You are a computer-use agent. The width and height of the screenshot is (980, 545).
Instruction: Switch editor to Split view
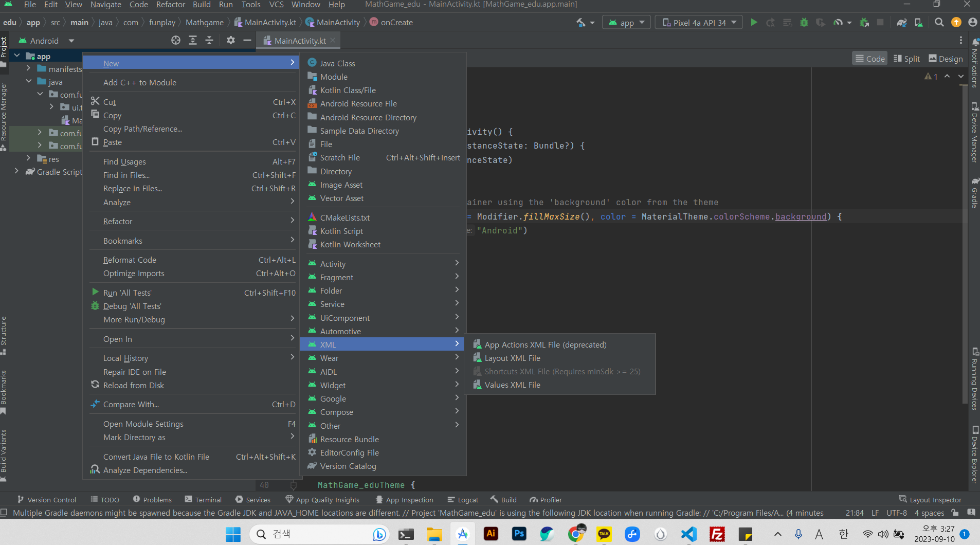[906, 59]
